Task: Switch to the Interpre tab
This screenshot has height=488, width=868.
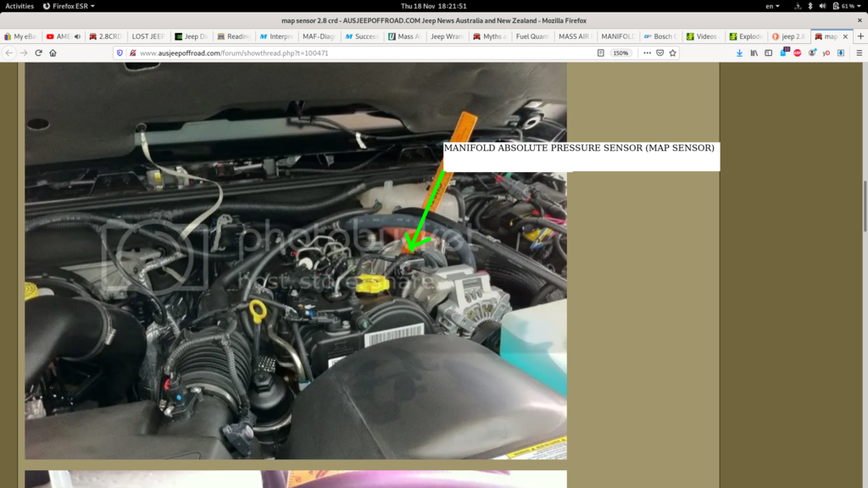Action: coord(276,36)
